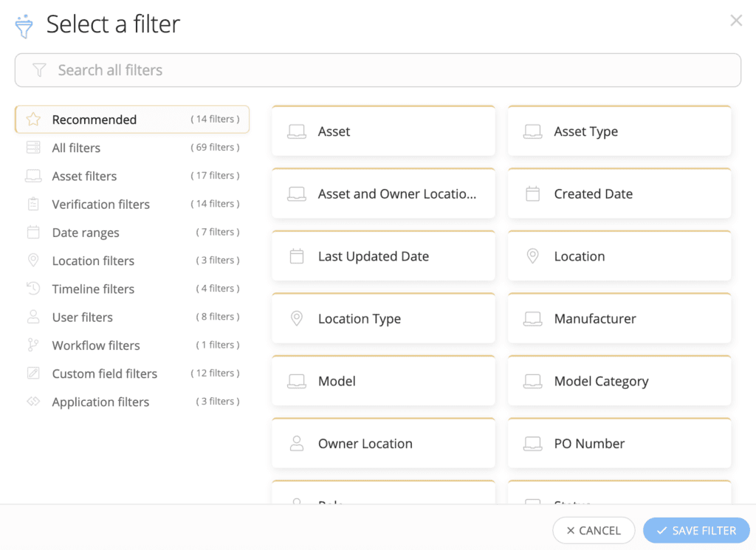Choose the Asset filter card
Image resolution: width=756 pixels, height=550 pixels.
383,131
